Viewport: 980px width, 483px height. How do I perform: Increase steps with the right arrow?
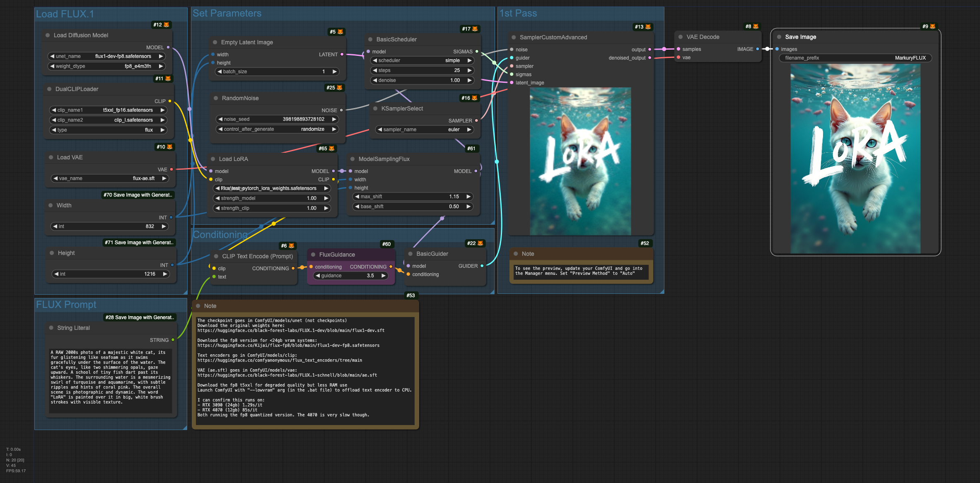click(x=469, y=70)
